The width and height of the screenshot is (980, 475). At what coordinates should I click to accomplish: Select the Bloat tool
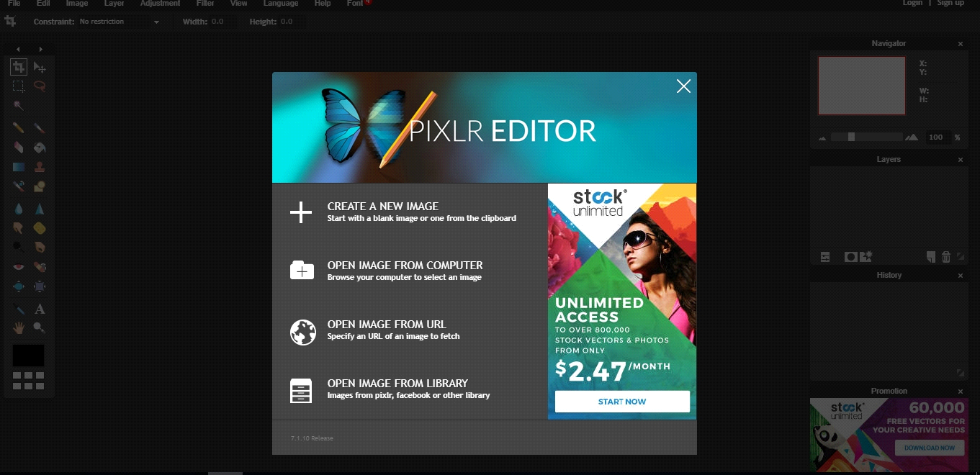coord(19,286)
